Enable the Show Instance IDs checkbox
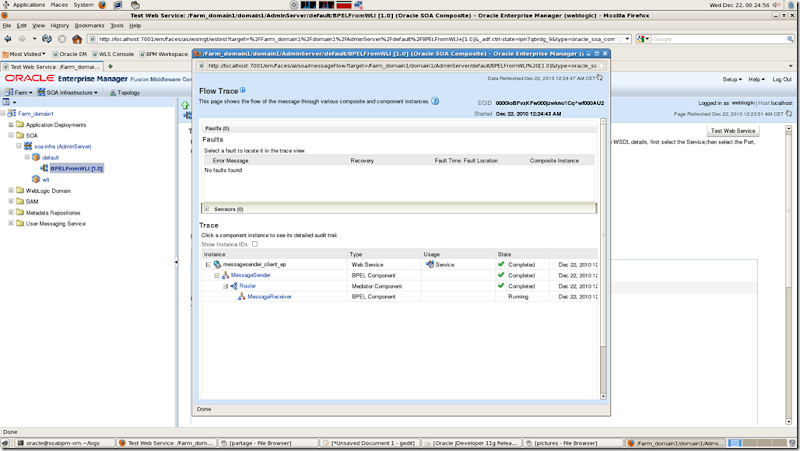 click(255, 244)
